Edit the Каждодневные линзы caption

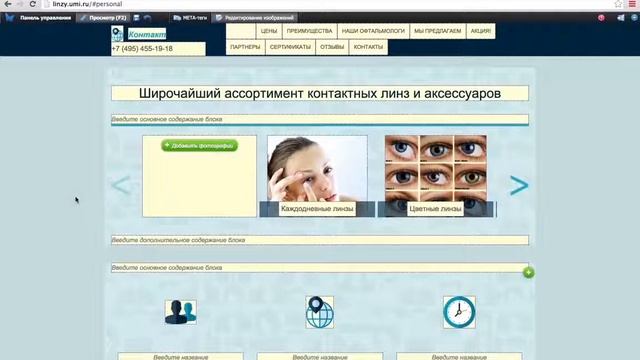pyautogui.click(x=317, y=209)
